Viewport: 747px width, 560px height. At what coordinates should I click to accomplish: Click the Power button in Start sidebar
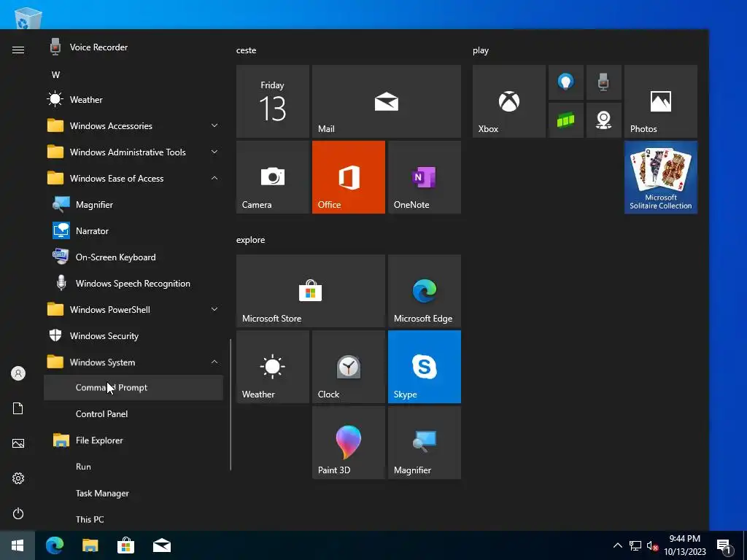(x=18, y=513)
